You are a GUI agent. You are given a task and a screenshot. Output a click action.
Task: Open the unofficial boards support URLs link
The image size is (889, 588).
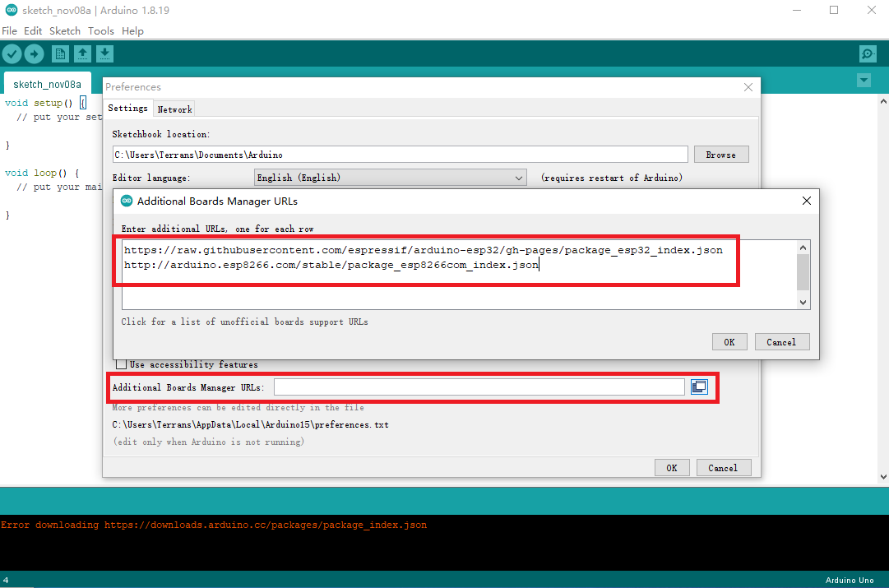[x=244, y=322]
